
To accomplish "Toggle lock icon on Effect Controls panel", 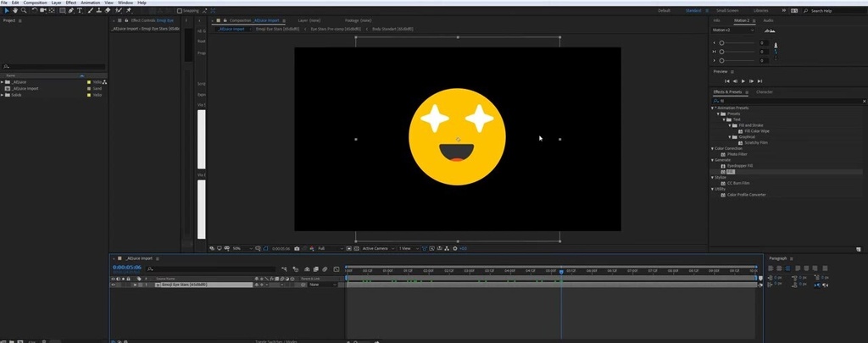I will pos(126,20).
